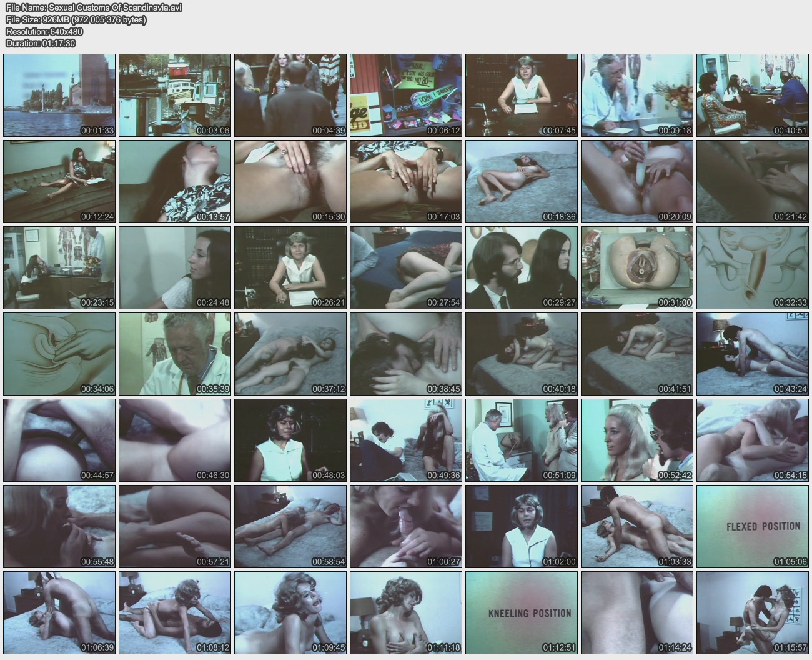Select the Duration 01:17:30 text
This screenshot has height=660, width=812.
point(41,44)
